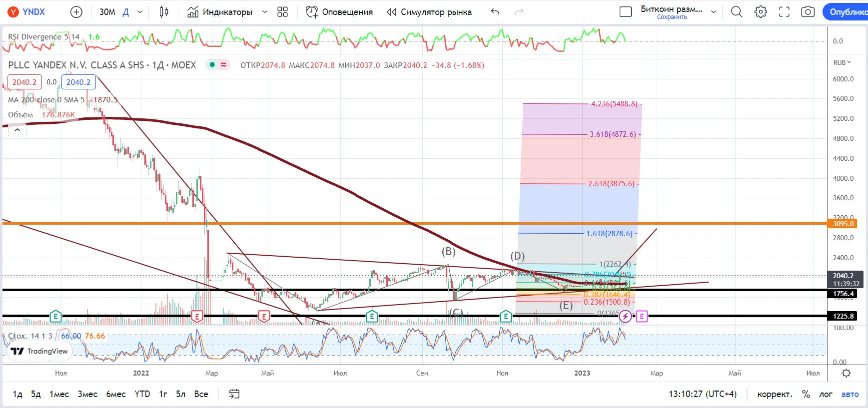The image size is (868, 408).
Task: Open chart settings gear icon
Action: 761,12
